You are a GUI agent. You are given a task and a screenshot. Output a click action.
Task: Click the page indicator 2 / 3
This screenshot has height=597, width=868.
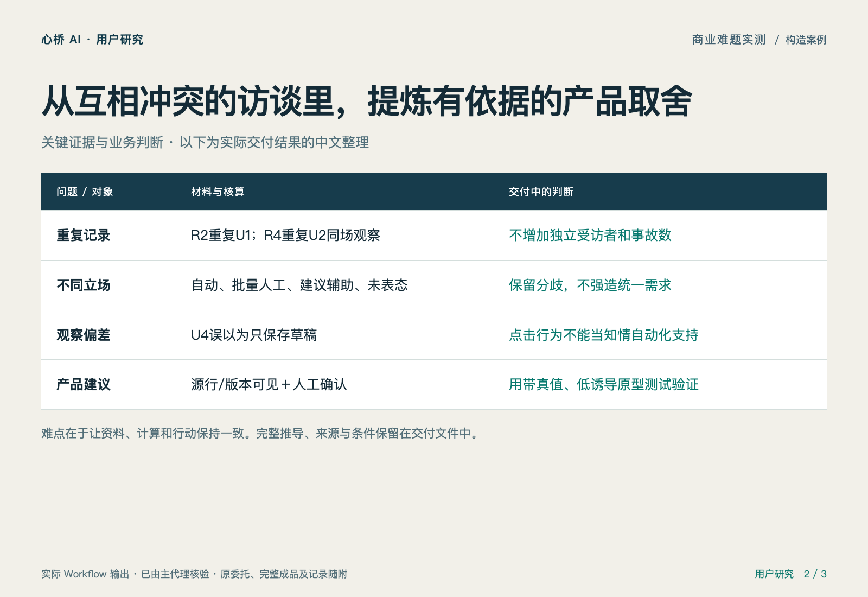point(815,574)
